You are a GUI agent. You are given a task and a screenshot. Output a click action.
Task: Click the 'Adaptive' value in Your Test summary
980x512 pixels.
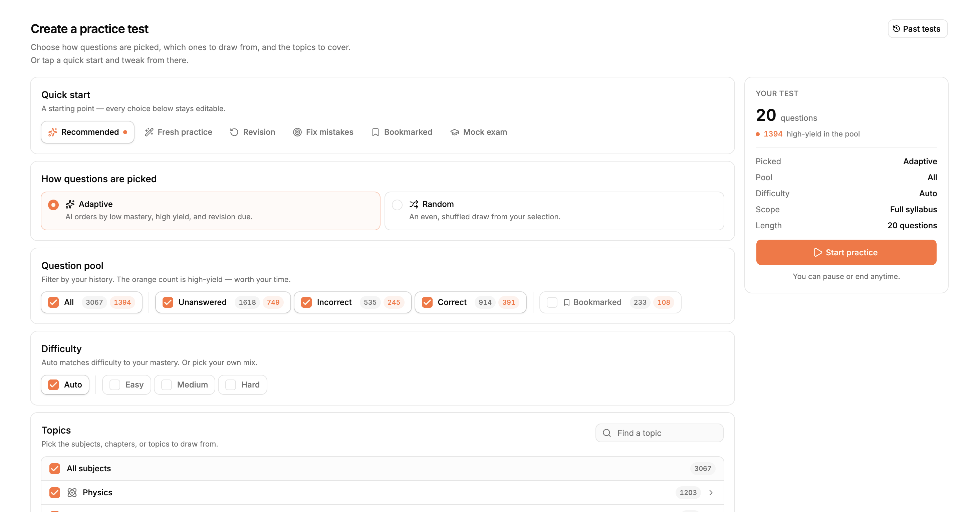(x=920, y=161)
